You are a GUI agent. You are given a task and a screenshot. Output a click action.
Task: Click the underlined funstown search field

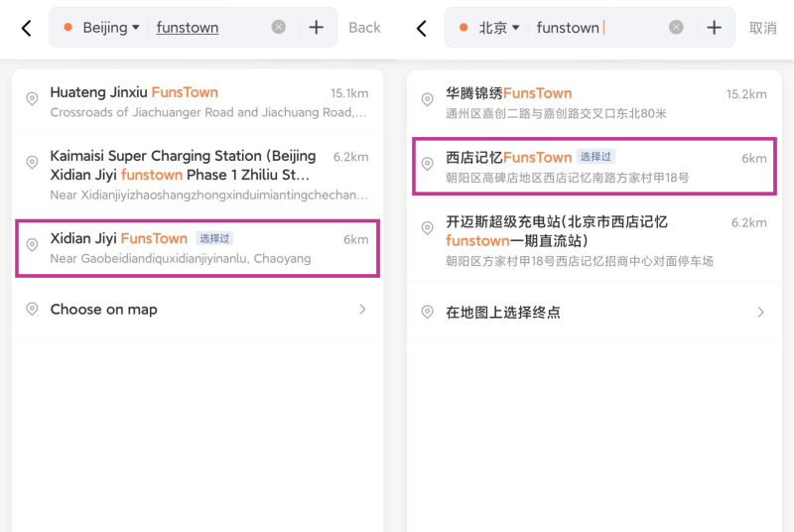(188, 28)
